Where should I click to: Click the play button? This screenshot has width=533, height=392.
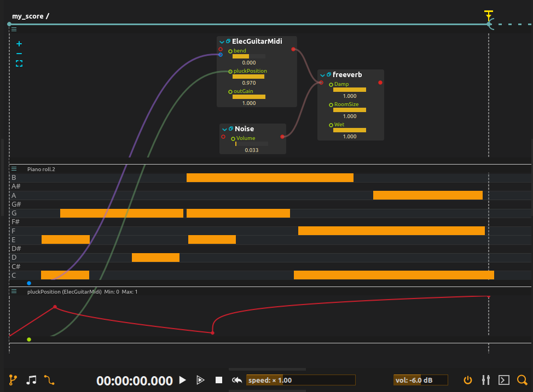[x=183, y=380]
